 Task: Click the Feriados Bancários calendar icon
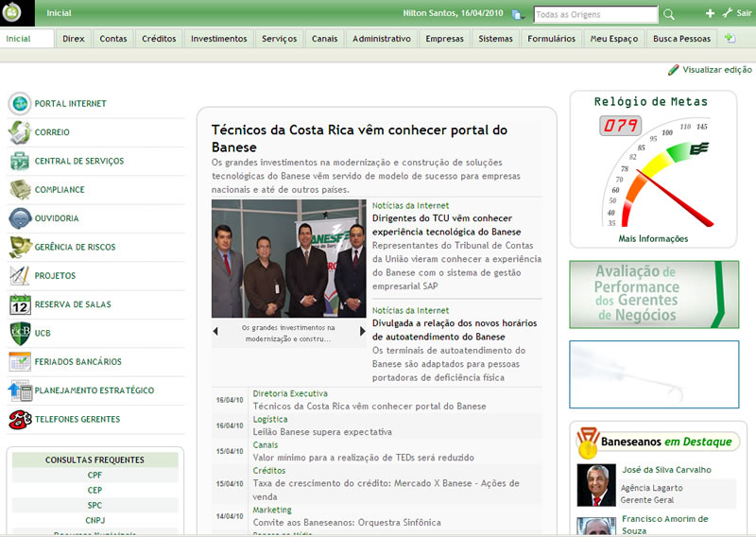[x=20, y=362]
